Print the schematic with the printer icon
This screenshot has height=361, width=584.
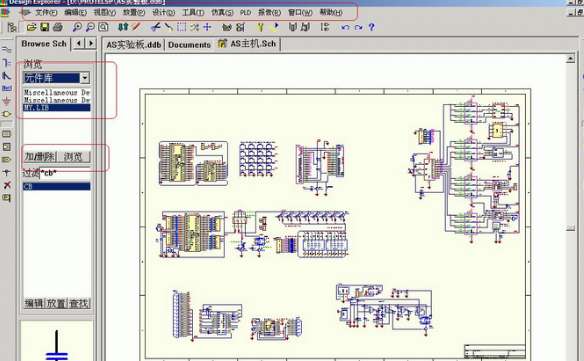[58, 27]
